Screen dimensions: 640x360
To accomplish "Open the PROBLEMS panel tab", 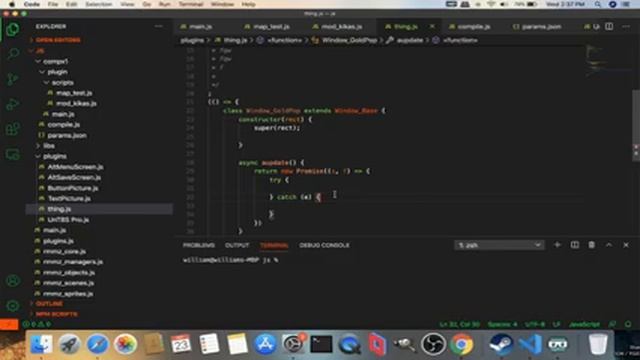I will [199, 245].
